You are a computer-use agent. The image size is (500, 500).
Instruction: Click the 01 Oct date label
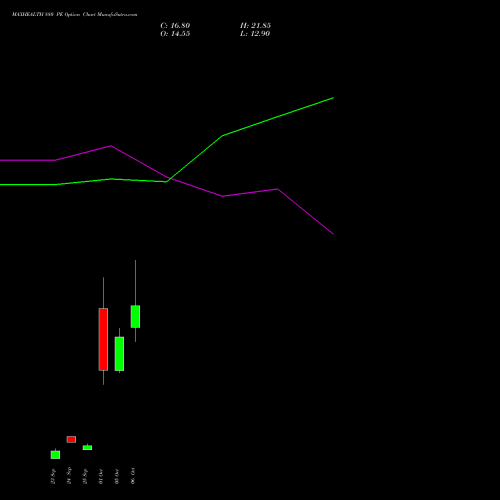(x=101, y=476)
